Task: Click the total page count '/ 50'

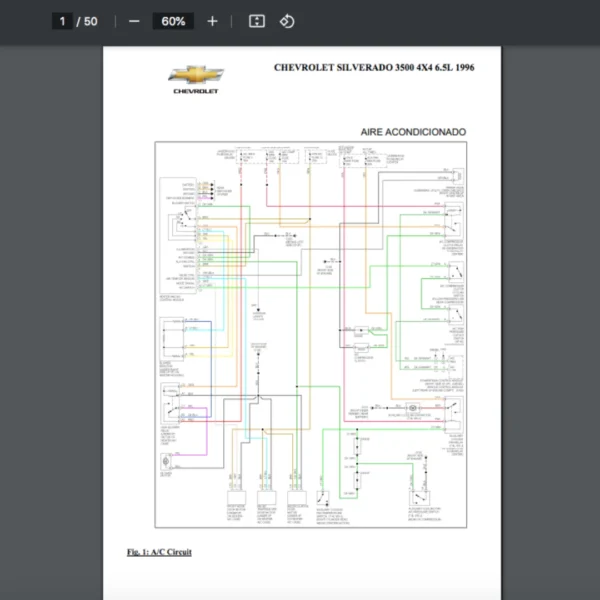Action: click(x=87, y=21)
